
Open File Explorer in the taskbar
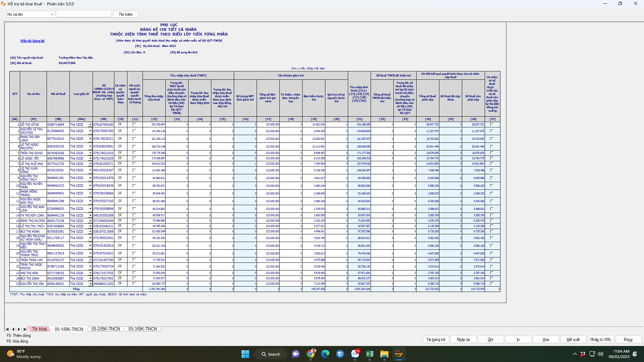384,354
